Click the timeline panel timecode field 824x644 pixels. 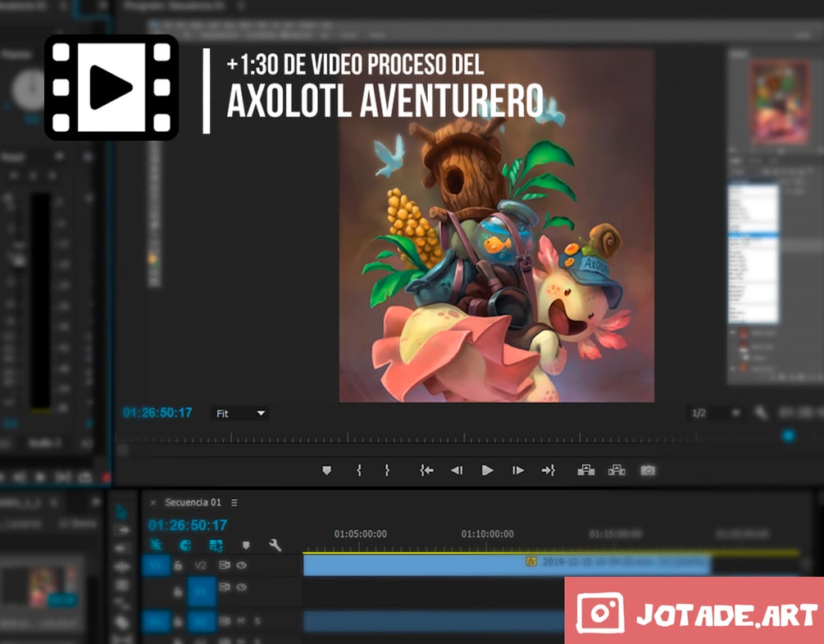click(188, 525)
